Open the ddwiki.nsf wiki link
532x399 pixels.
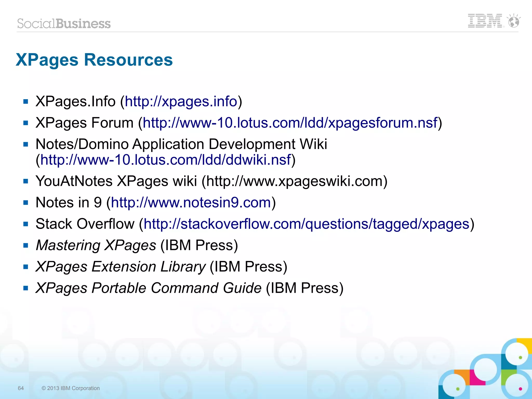point(165,160)
